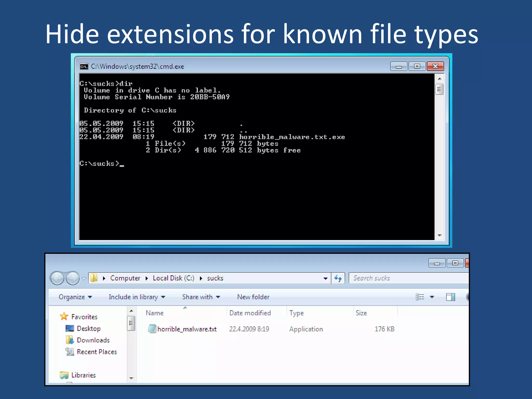Click navigation pane scrollbar down arrow
Image resolution: width=532 pixels, height=399 pixels.
point(131,378)
